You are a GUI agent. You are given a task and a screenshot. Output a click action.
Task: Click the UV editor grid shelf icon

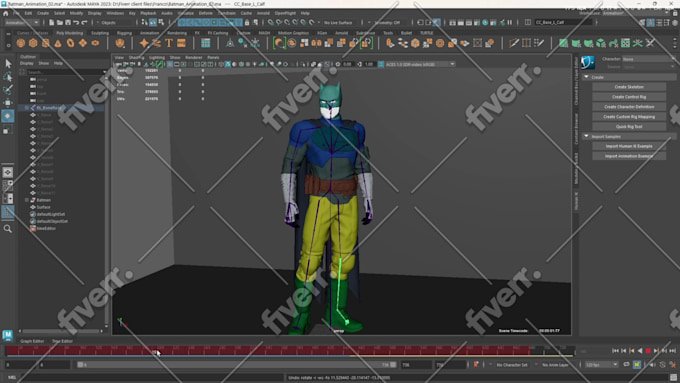[206, 43]
